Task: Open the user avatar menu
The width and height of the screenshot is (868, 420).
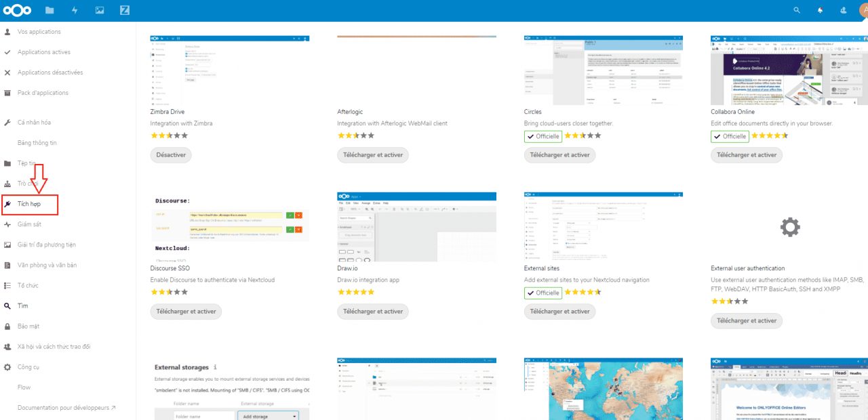Action: [x=863, y=10]
